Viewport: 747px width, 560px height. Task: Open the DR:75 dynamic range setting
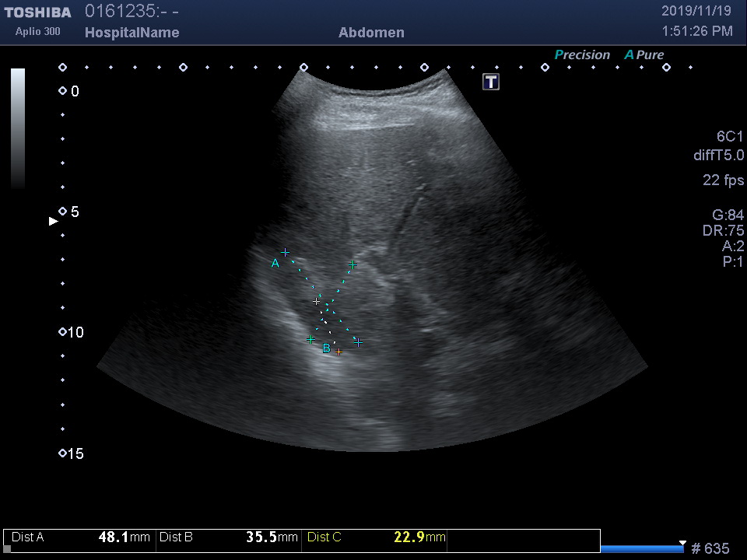point(723,230)
